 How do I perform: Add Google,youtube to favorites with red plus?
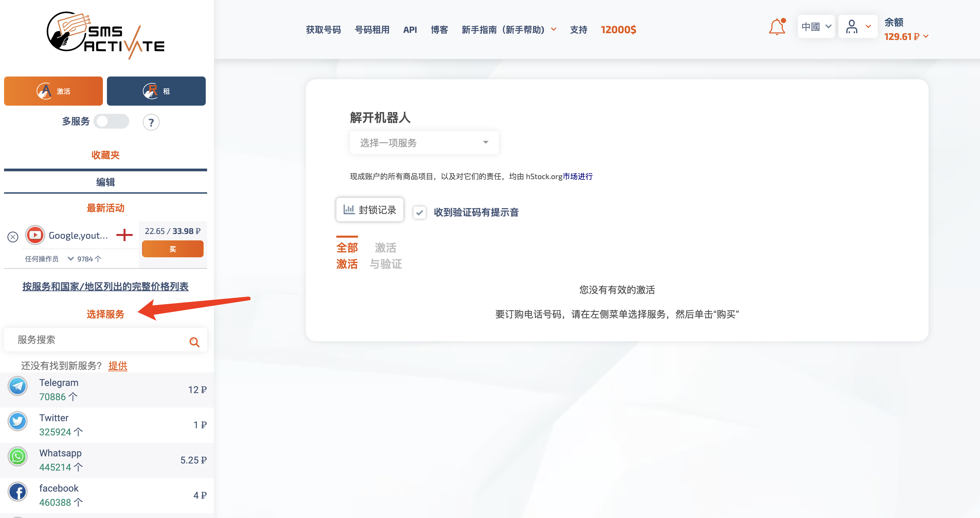[x=125, y=235]
